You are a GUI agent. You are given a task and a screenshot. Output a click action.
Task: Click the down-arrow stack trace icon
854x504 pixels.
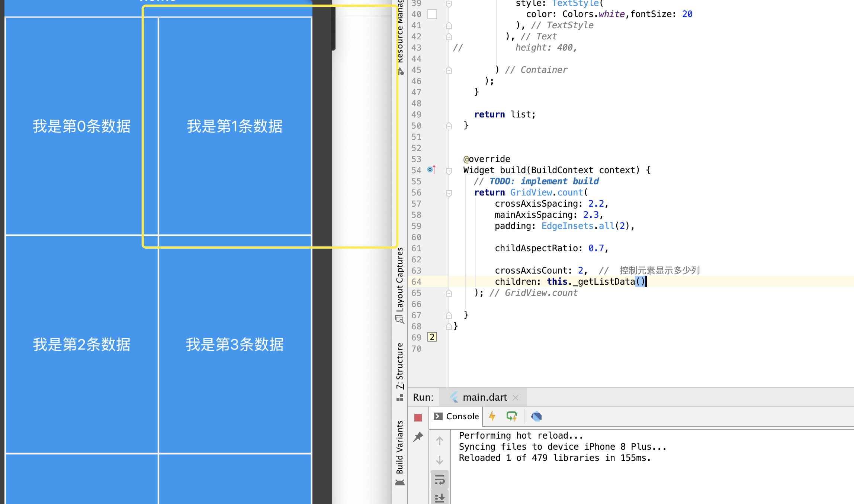coord(440,460)
